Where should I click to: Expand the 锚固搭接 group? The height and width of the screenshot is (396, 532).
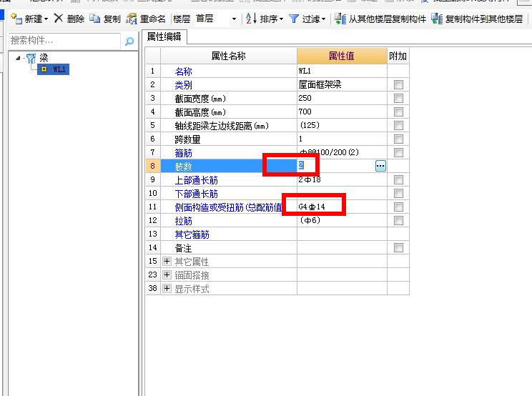(x=167, y=275)
